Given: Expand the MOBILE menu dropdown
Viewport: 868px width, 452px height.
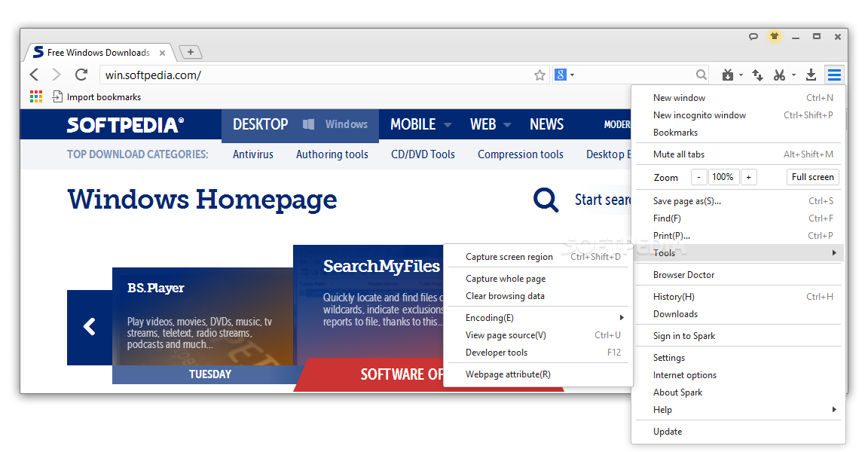Looking at the screenshot, I should 448,125.
